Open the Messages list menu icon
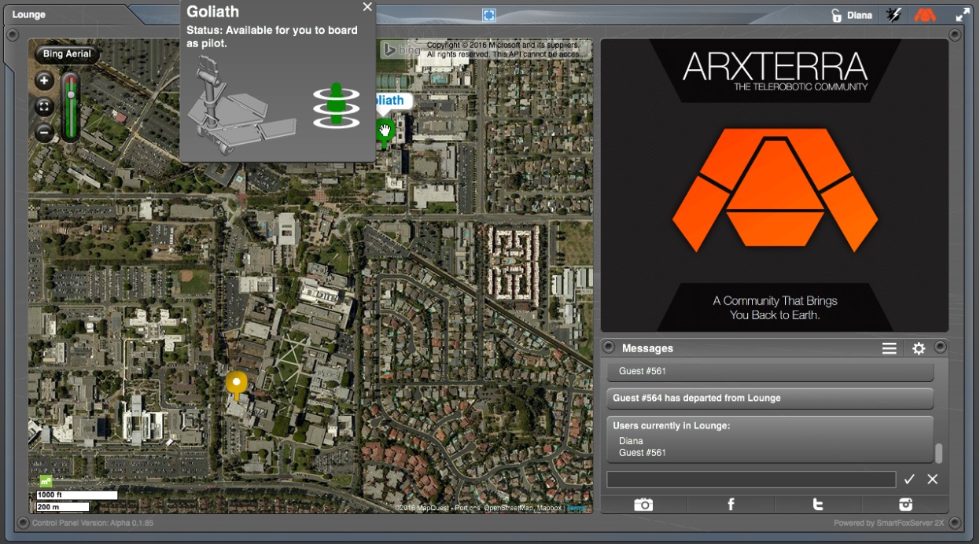 pyautogui.click(x=889, y=348)
